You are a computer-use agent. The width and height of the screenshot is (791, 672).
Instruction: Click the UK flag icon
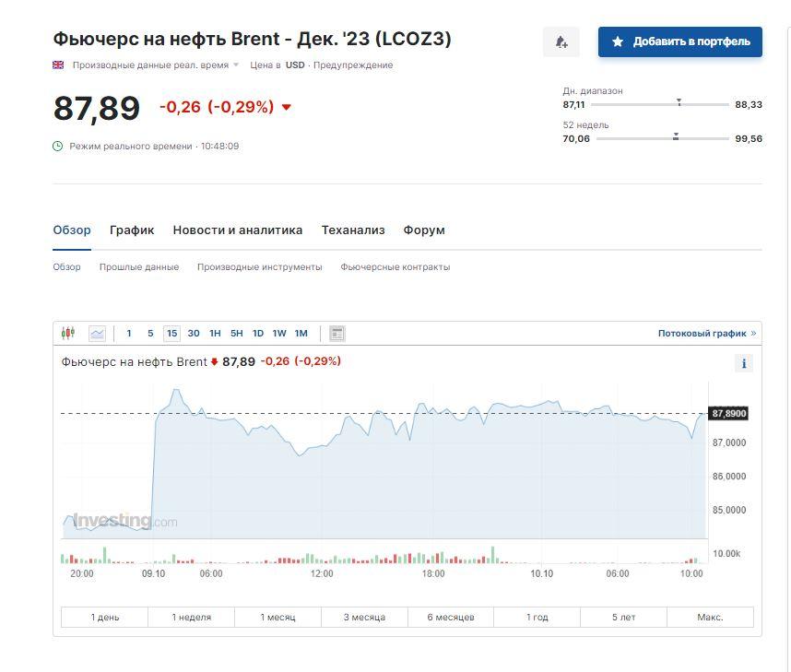click(58, 65)
